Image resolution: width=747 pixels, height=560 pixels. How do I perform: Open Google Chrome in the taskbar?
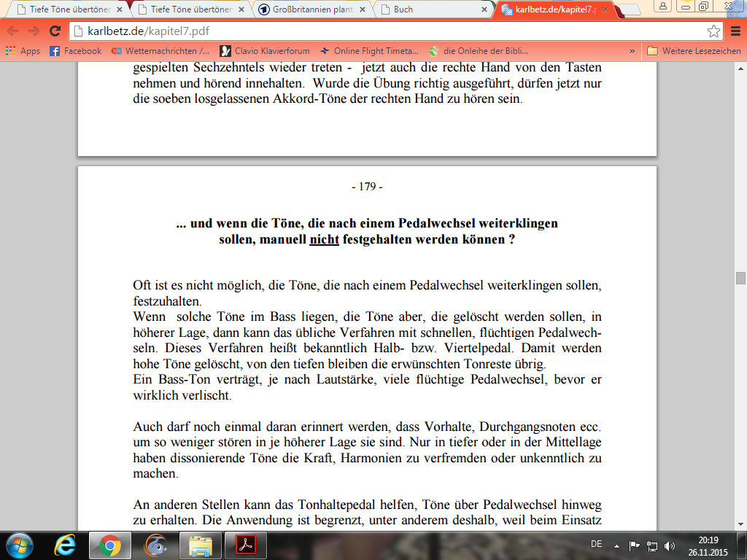click(110, 545)
